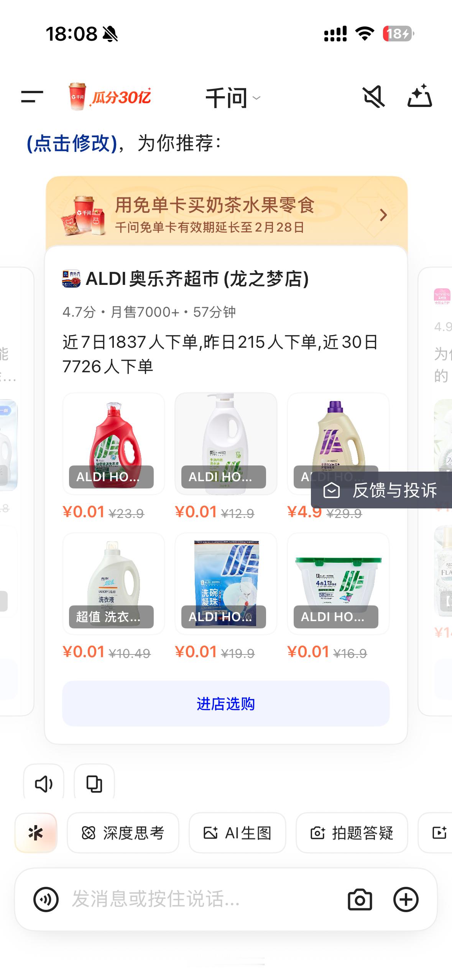This screenshot has height=980, width=452.
Task: Click the 进店选购 button
Action: point(226,704)
